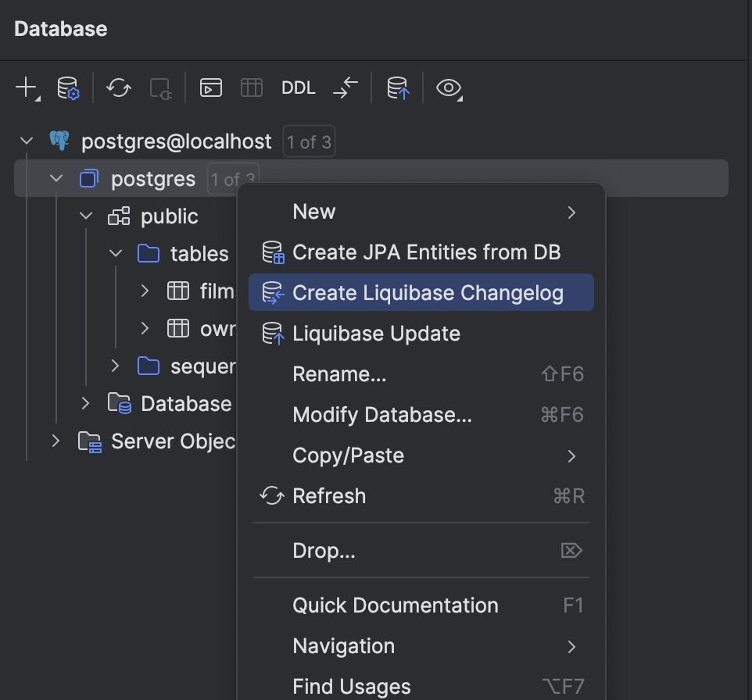752x700 pixels.
Task: Click the Liquibase Update toolbar icon
Action: click(x=397, y=88)
